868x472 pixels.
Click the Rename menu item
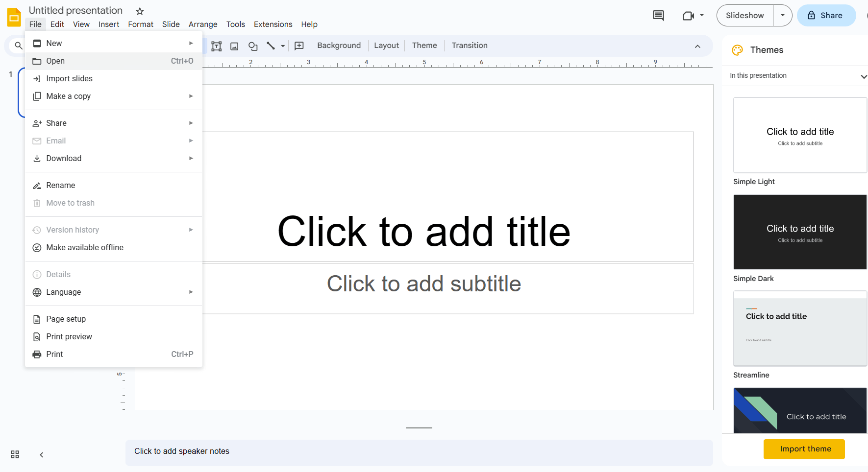(x=114, y=185)
